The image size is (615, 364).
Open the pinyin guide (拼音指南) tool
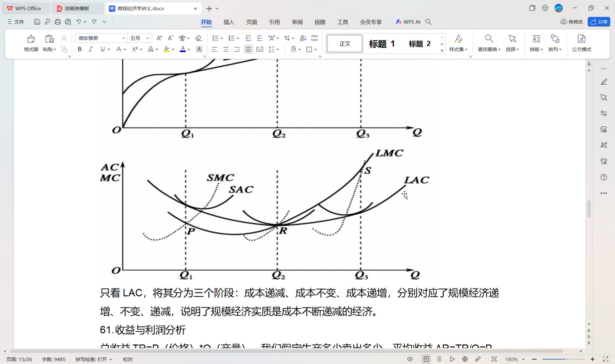(x=181, y=38)
